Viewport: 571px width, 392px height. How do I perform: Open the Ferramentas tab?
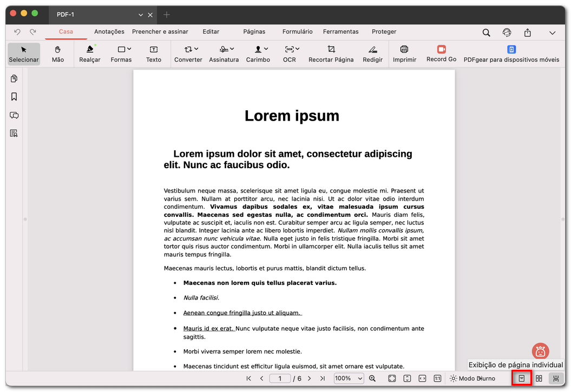click(341, 31)
